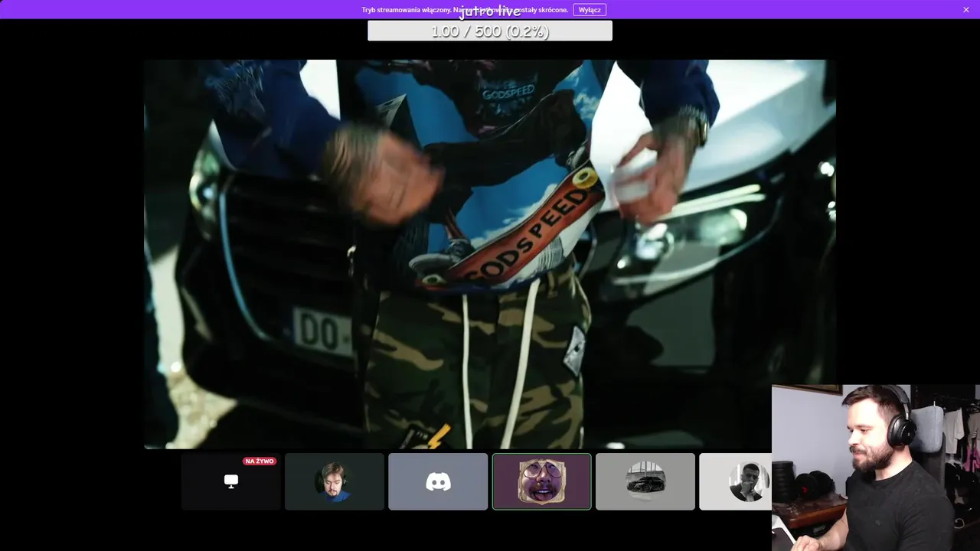Dismiss the streamer mode banner with X
This screenshot has height=551, width=980.
coord(966,10)
